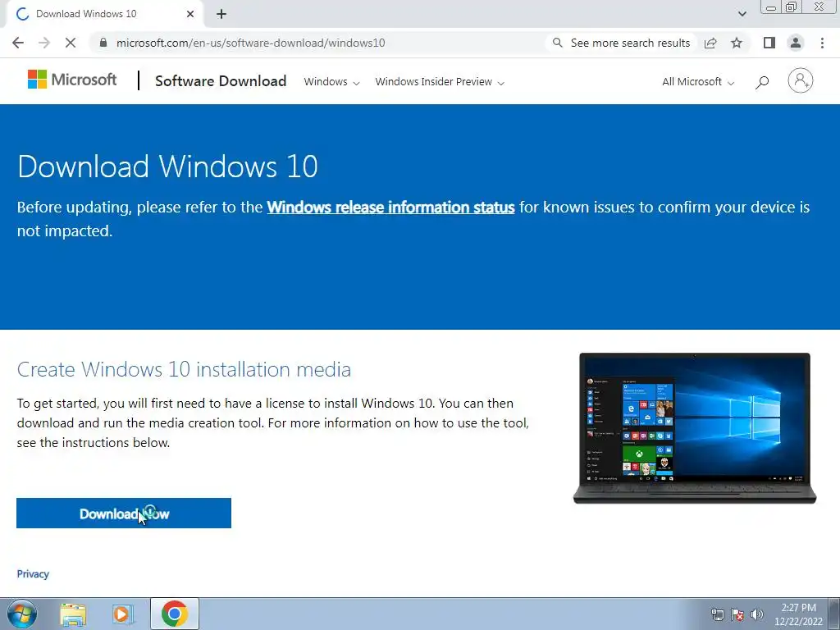
Task: Click the volume speaker tray icon
Action: 757,614
